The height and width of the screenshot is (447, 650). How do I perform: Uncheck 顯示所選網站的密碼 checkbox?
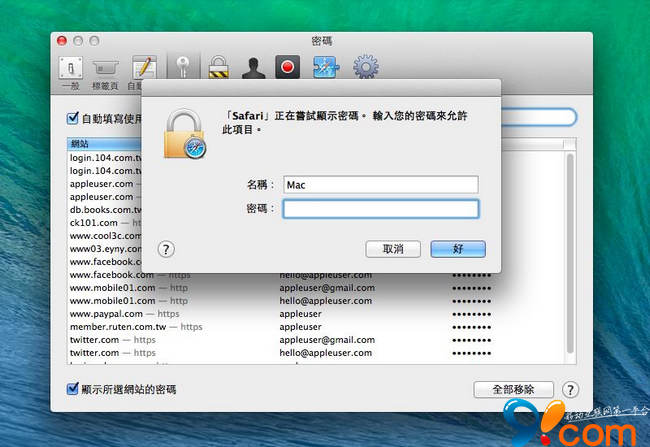coord(73,389)
